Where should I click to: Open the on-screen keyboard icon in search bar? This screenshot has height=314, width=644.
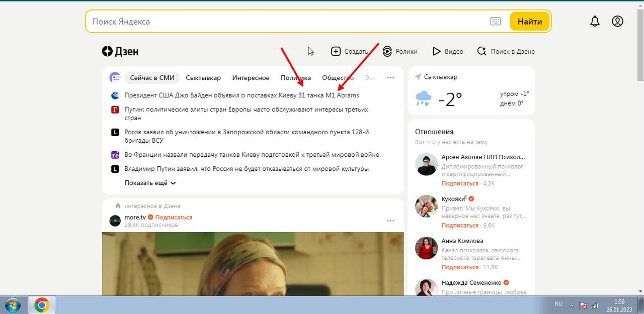click(496, 21)
